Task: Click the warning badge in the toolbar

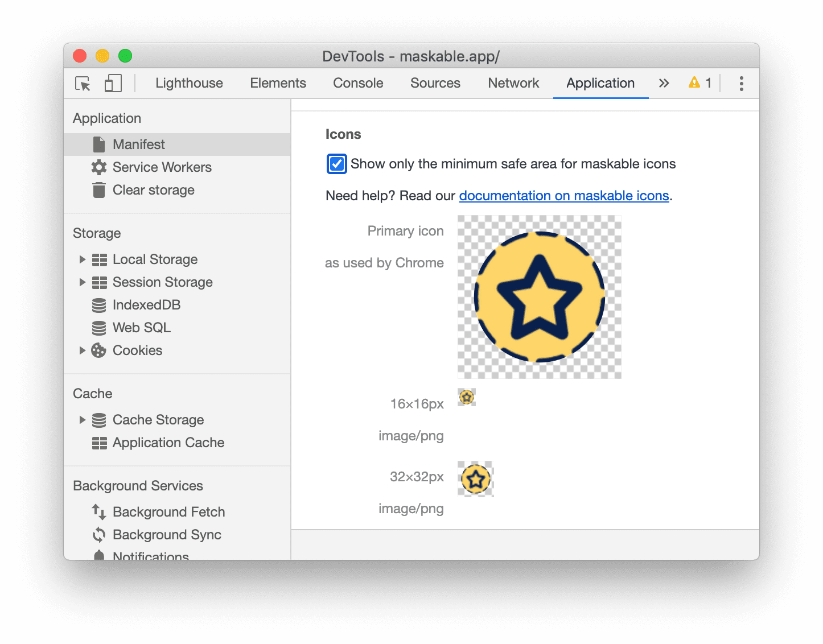Action: click(699, 82)
